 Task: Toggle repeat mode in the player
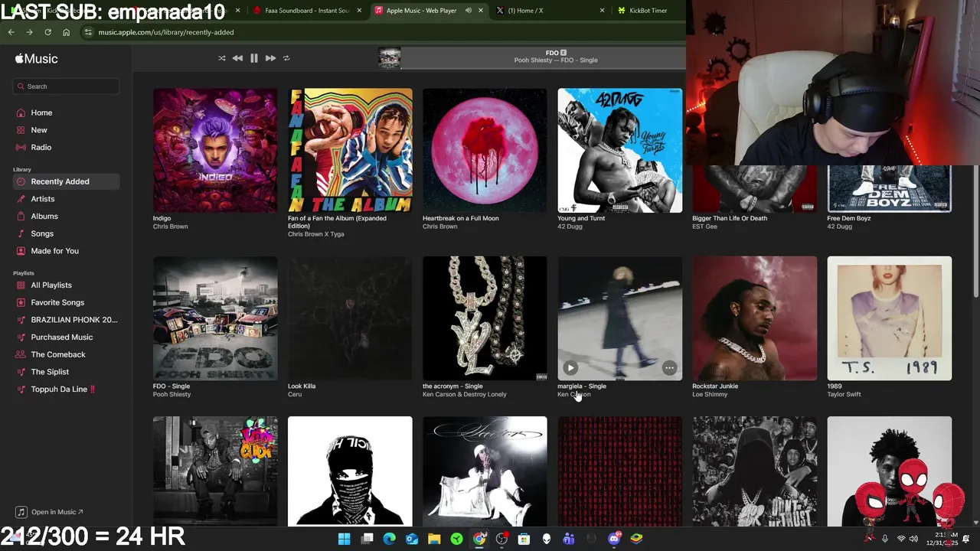(286, 58)
